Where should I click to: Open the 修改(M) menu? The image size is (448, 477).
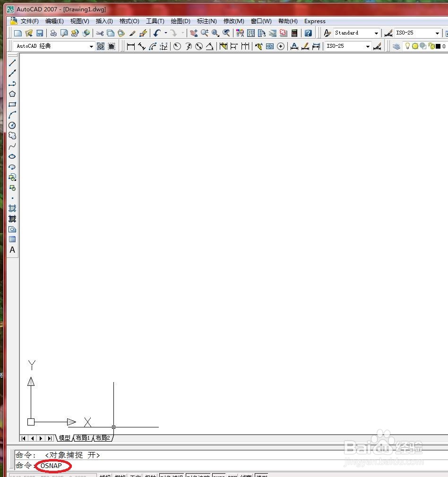click(234, 21)
